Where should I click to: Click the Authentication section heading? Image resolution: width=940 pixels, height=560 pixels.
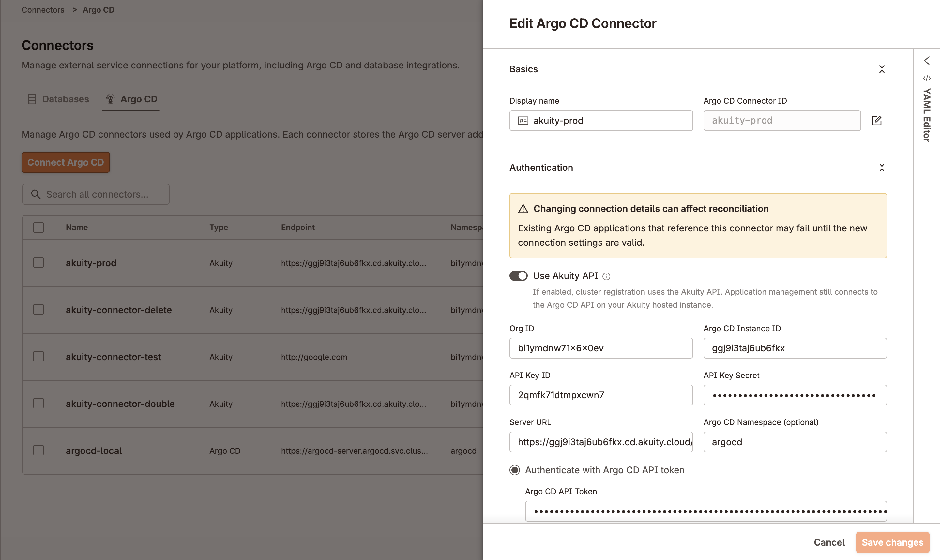pos(541,168)
